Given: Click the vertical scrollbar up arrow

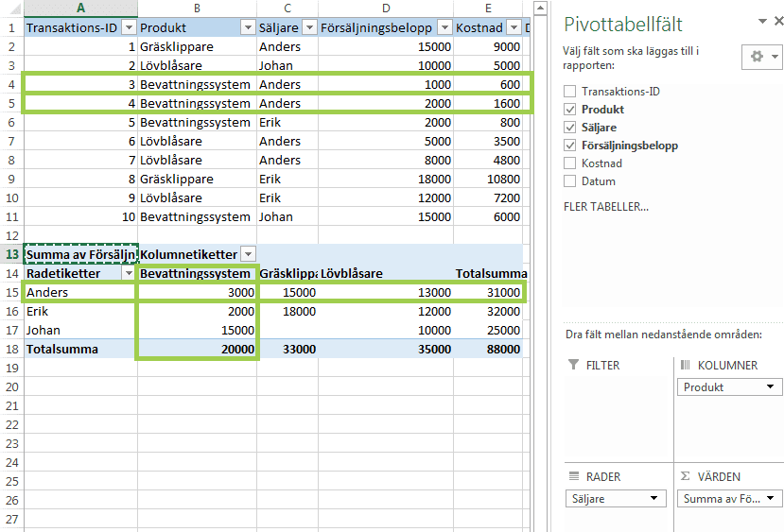Looking at the screenshot, I should pyautogui.click(x=540, y=8).
